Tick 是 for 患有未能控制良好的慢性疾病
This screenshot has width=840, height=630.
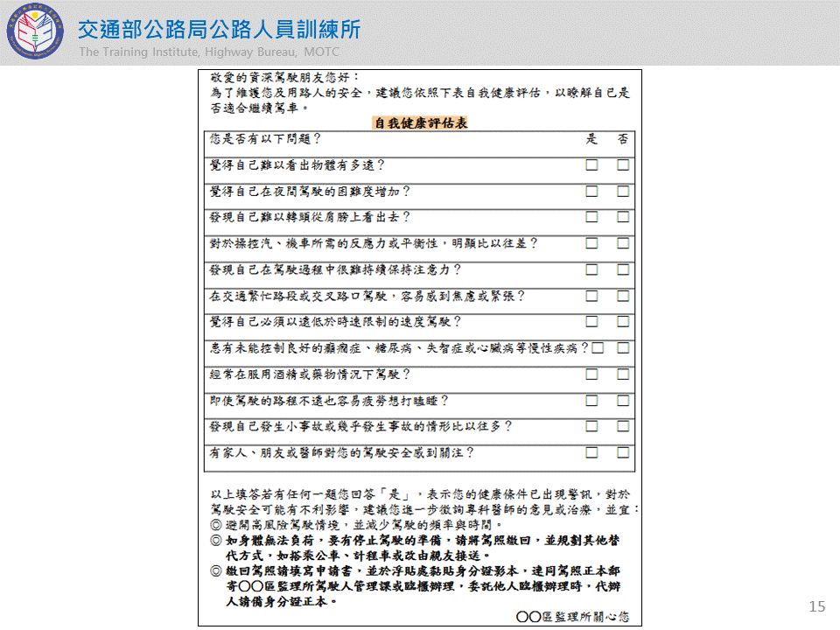[x=598, y=348]
